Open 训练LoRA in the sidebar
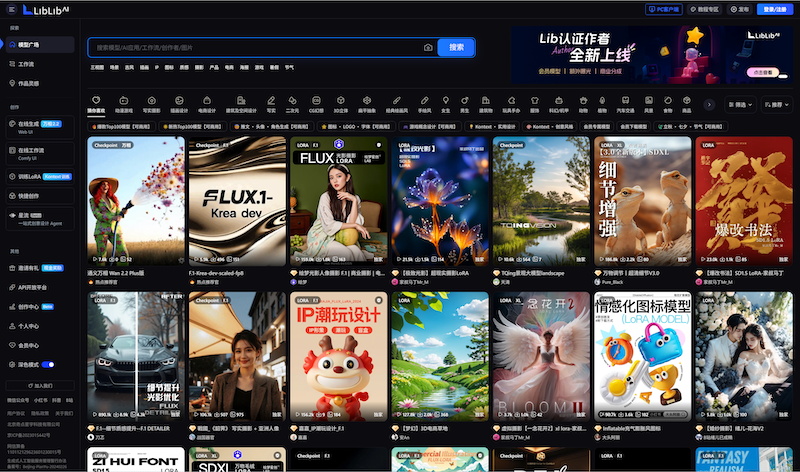 (40, 177)
